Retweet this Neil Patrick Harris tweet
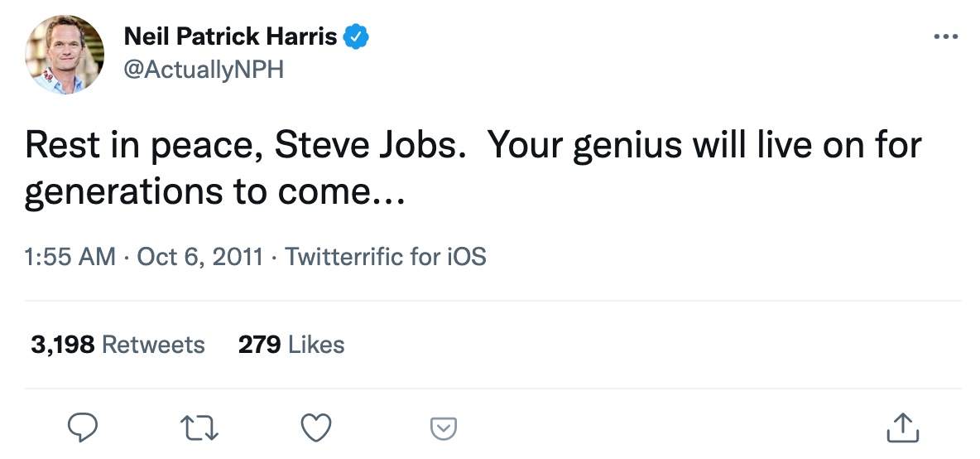This screenshot has height=459, width=980. pyautogui.click(x=199, y=428)
